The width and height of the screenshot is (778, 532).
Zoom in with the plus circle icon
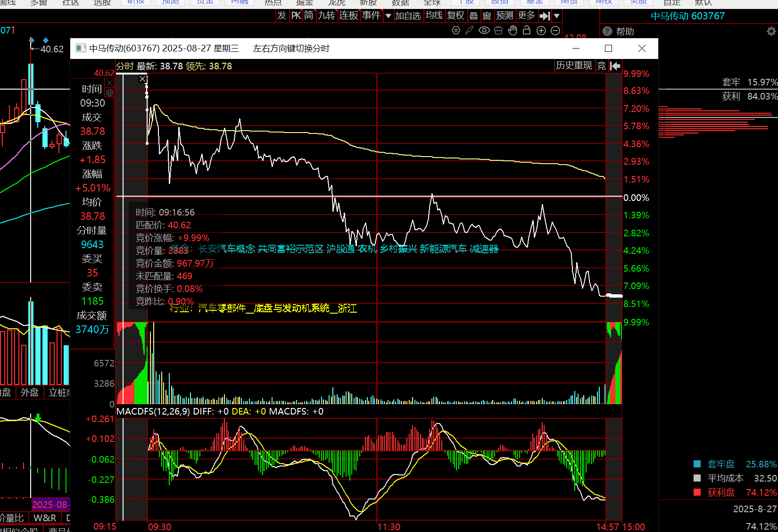click(541, 31)
